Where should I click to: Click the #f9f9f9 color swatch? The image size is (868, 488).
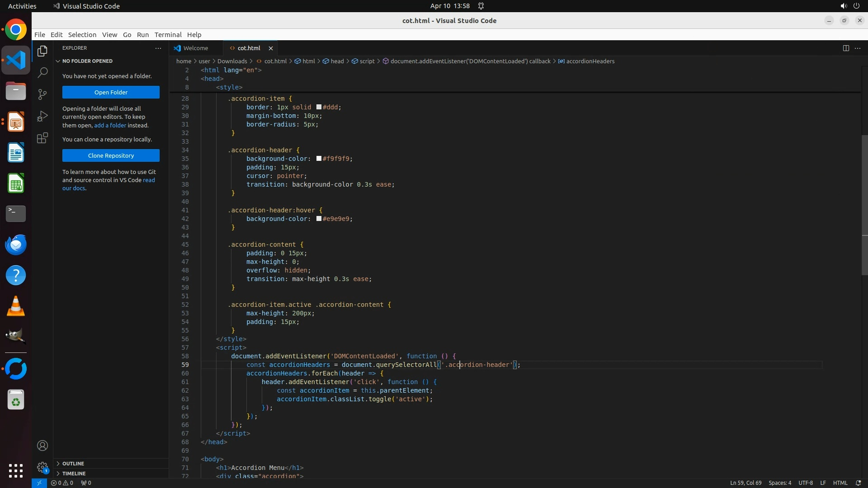[319, 159]
